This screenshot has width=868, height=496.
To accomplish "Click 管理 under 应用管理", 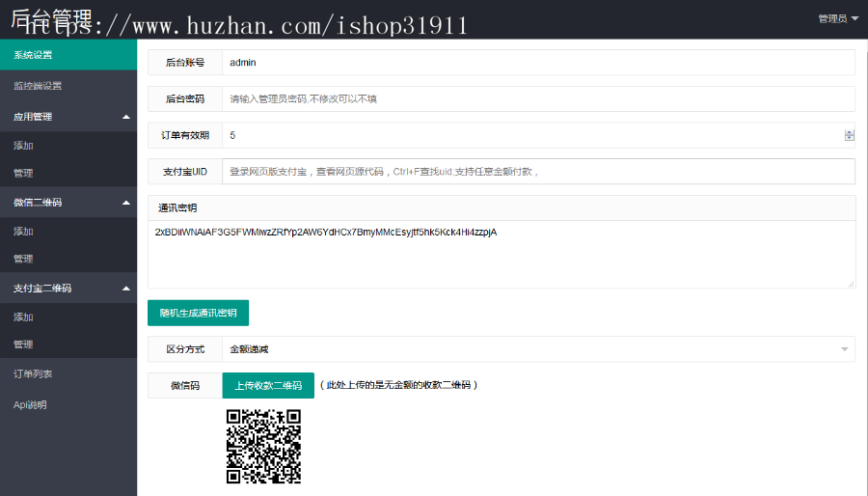I will 68,174.
